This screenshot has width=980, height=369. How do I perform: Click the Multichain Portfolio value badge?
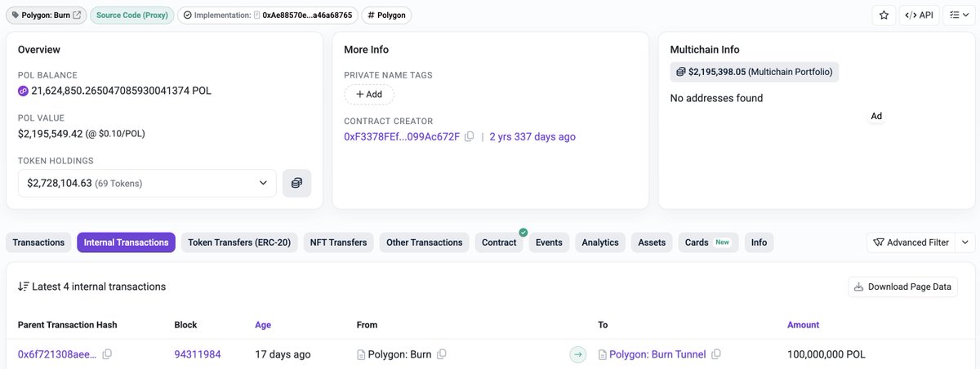(x=755, y=72)
